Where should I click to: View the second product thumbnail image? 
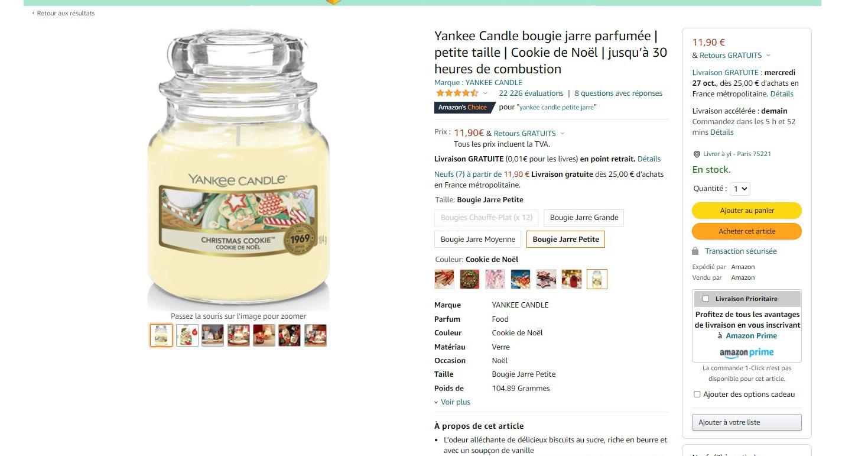point(187,335)
